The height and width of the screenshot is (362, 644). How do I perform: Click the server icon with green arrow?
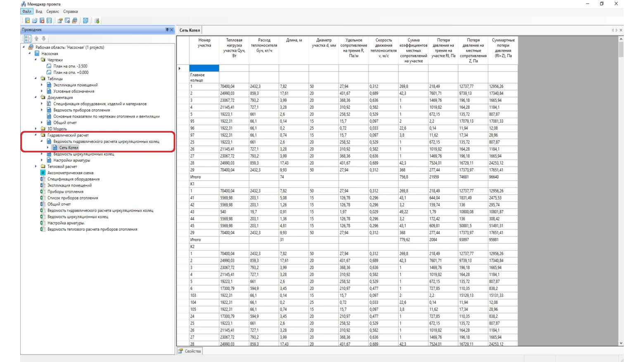(97, 21)
